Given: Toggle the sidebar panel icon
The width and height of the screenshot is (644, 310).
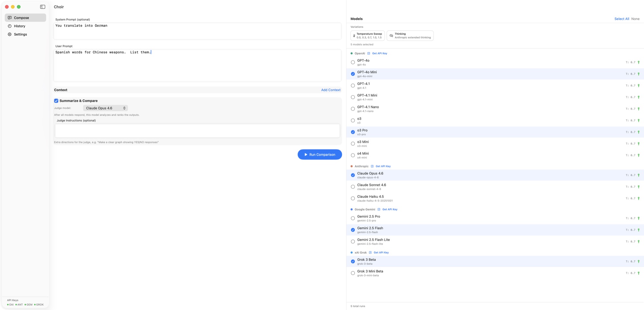Looking at the screenshot, I should [x=43, y=7].
